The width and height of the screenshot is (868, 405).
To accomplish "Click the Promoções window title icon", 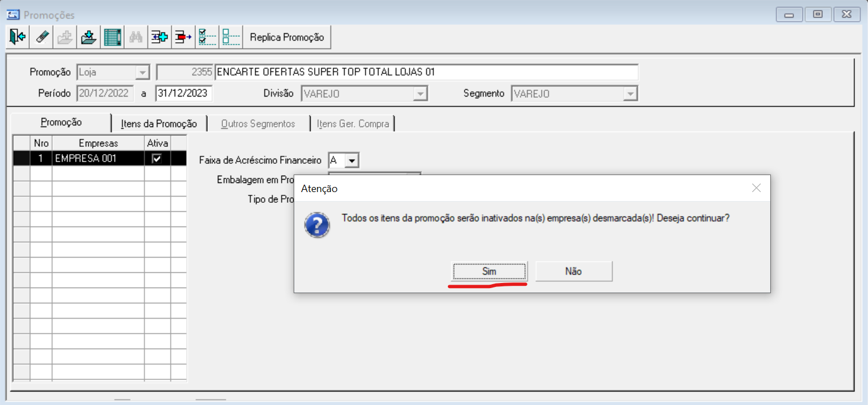I will 12,15.
